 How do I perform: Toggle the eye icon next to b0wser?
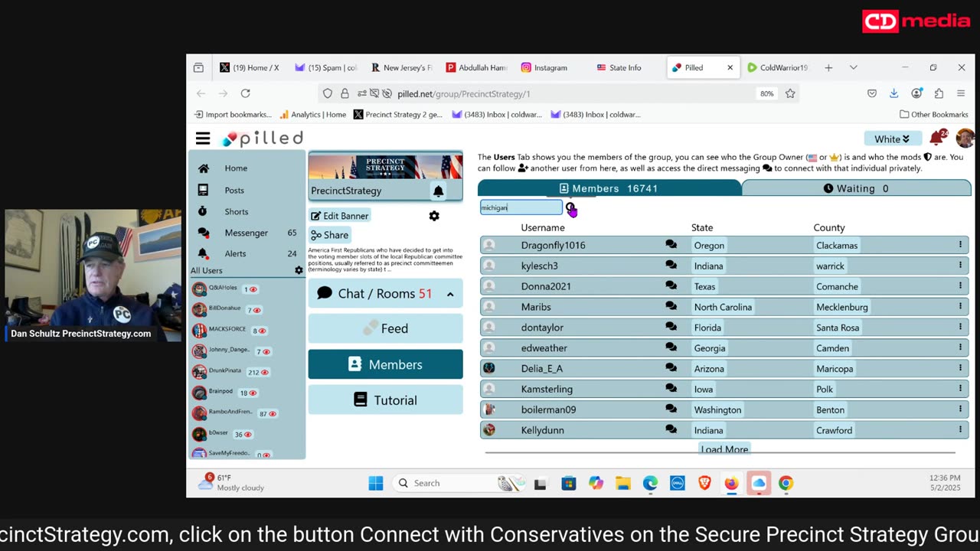pos(247,434)
